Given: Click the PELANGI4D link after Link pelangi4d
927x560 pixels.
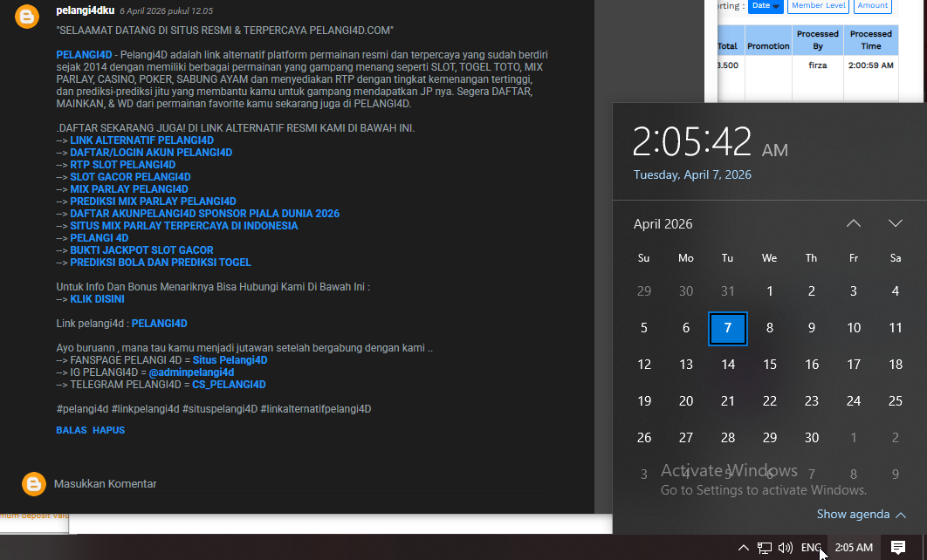Looking at the screenshot, I should coord(160,324).
